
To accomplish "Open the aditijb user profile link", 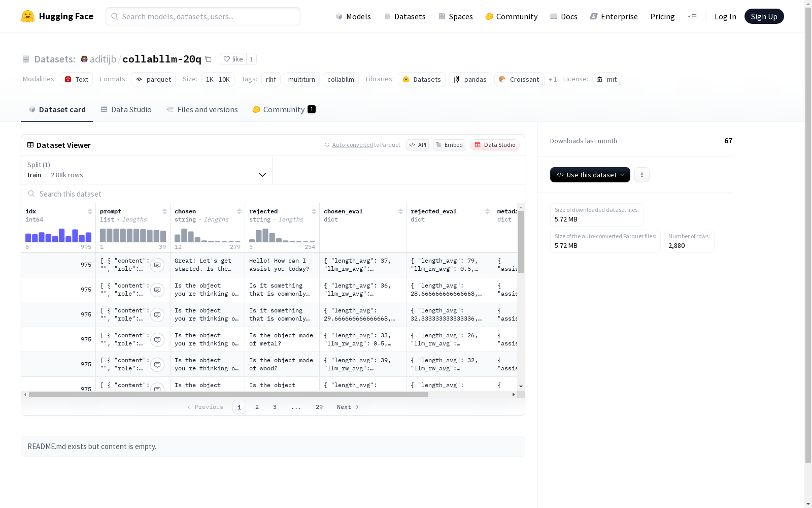I will (103, 59).
